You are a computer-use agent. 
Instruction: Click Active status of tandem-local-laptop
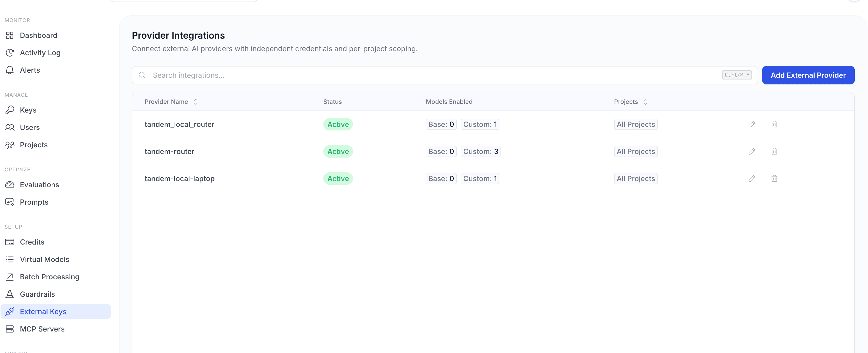(x=338, y=179)
